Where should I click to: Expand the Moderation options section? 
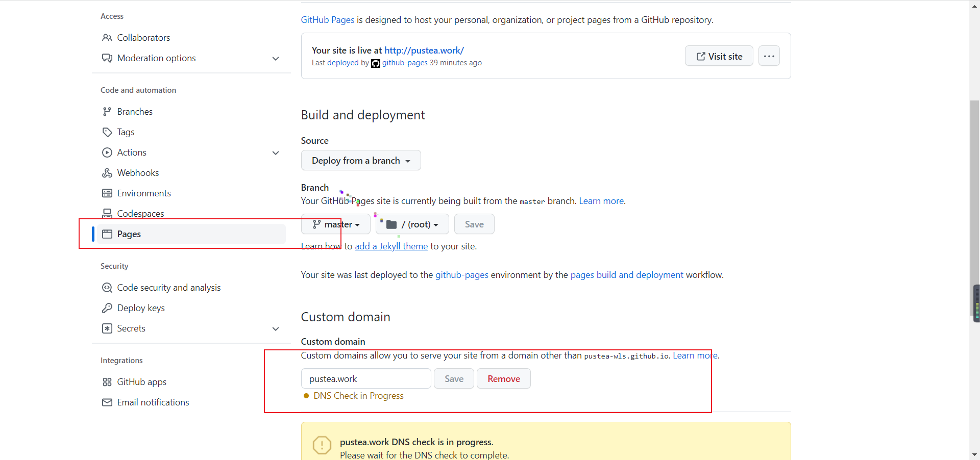click(x=276, y=59)
